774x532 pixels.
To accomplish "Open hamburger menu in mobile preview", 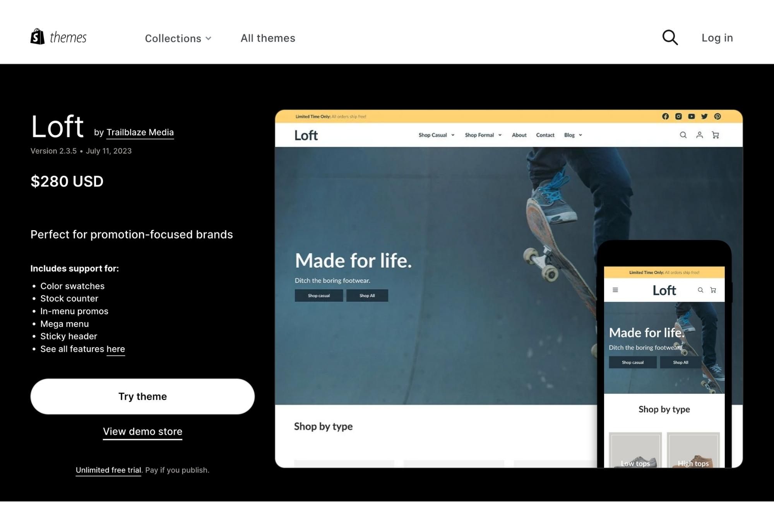I will point(615,290).
